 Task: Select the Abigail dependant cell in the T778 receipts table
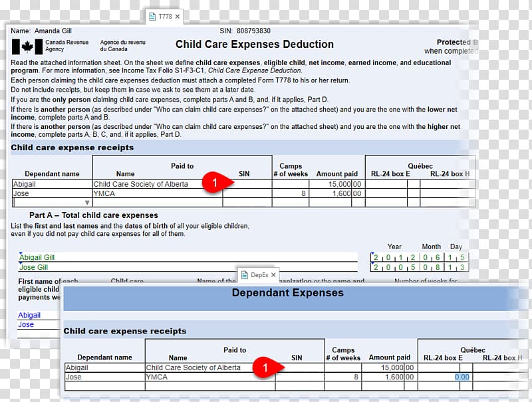pyautogui.click(x=53, y=184)
